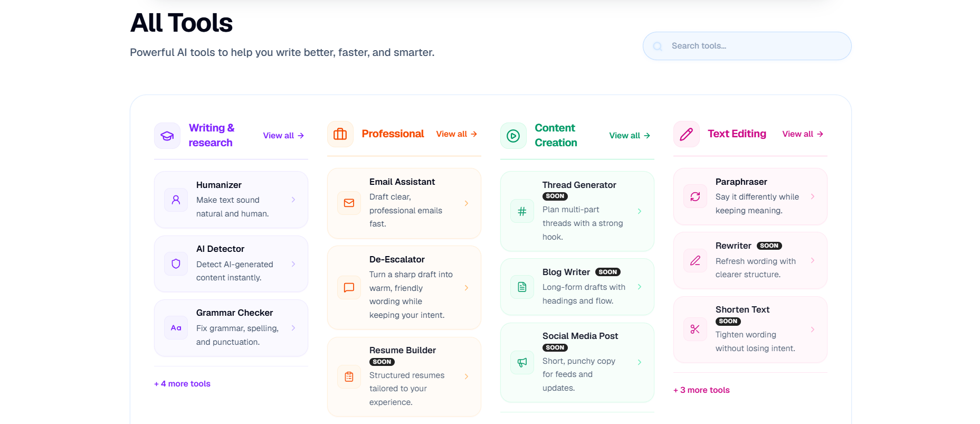
Task: Select the Social Media Post tool title
Action: point(580,336)
